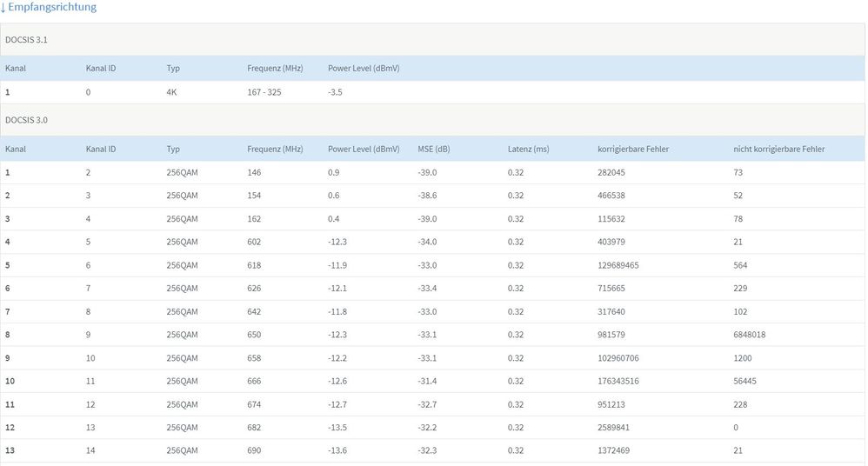Image resolution: width=868 pixels, height=466 pixels.
Task: Select uncorrectable errors value 56445
Action: pos(744,382)
